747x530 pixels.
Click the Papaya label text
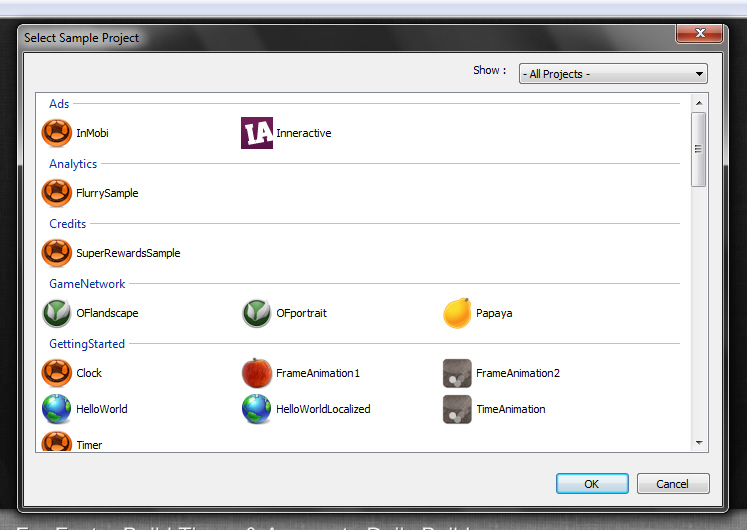tap(494, 313)
